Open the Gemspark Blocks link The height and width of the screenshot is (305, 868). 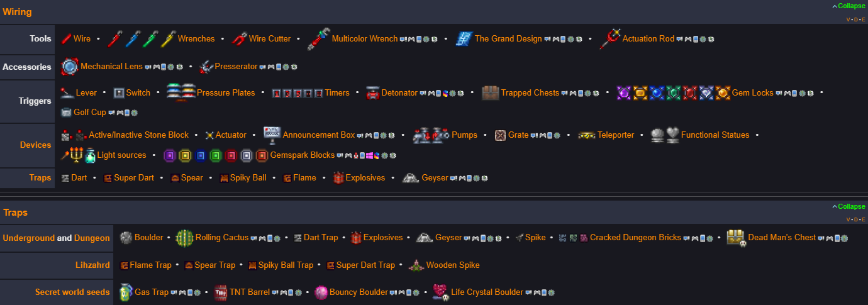302,155
